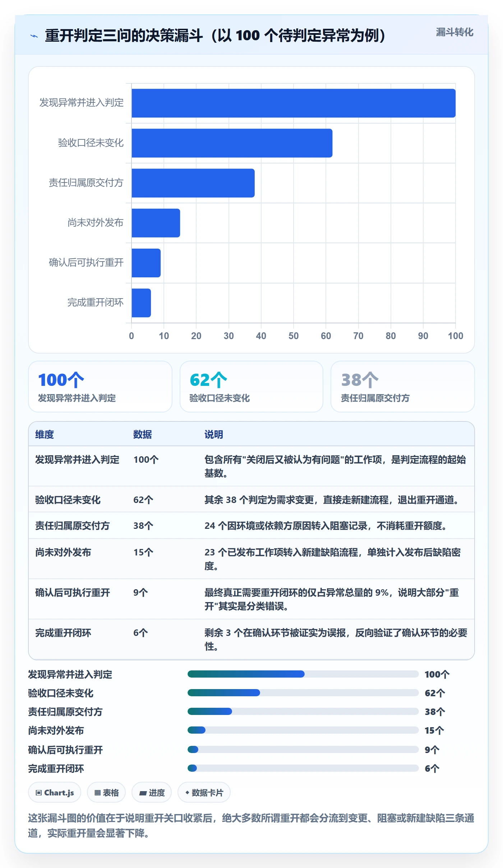Click progress bar showing 6个

(303, 768)
